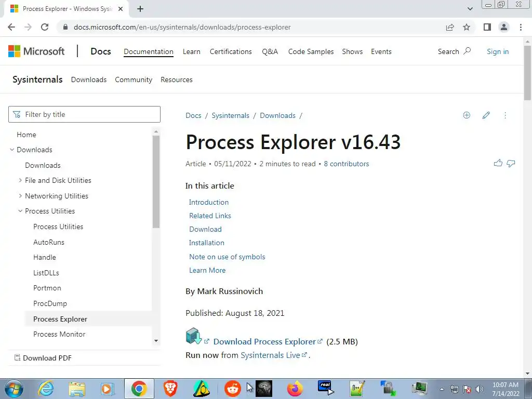Open the Sysinternals Downloads nav link
The height and width of the screenshot is (399, 532).
click(88, 79)
